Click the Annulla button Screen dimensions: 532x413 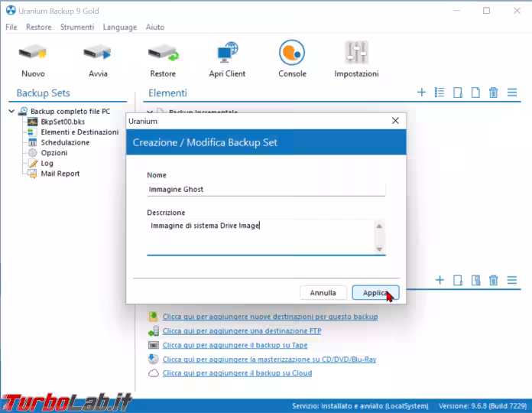323,292
